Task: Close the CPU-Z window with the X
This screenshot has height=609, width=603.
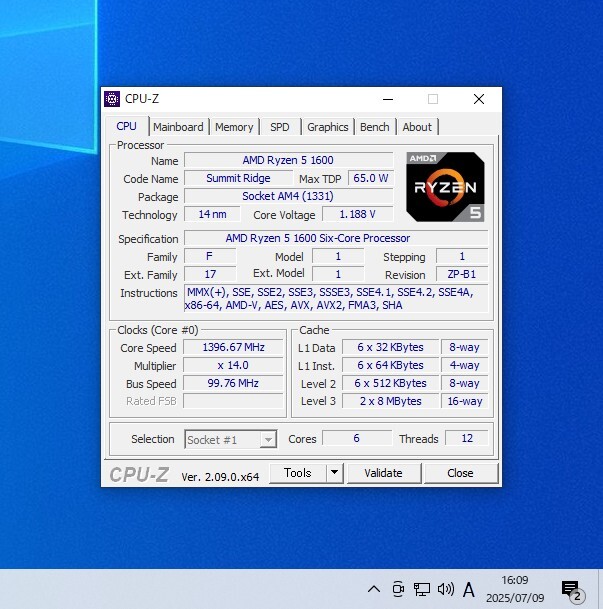Action: pos(479,99)
